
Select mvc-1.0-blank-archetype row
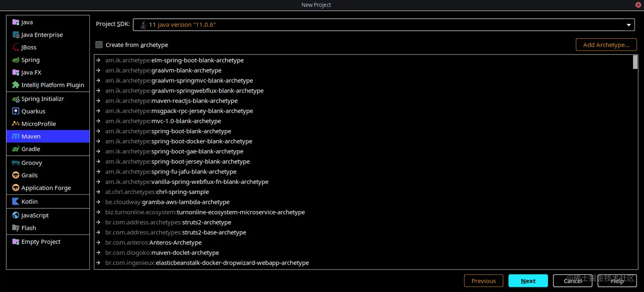363,121
